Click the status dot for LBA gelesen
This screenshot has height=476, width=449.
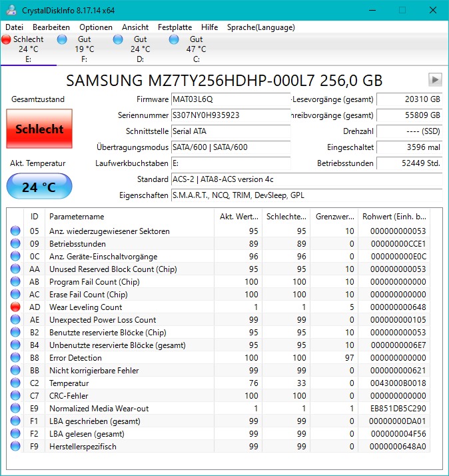click(x=15, y=434)
